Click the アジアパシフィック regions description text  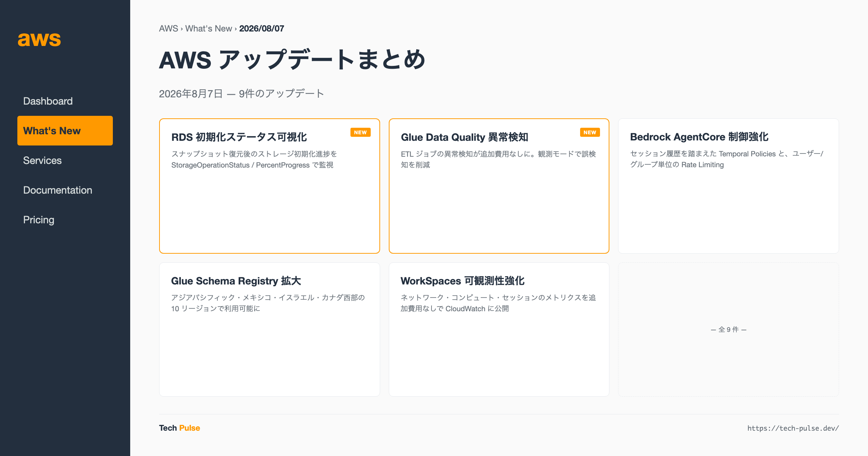tap(268, 303)
